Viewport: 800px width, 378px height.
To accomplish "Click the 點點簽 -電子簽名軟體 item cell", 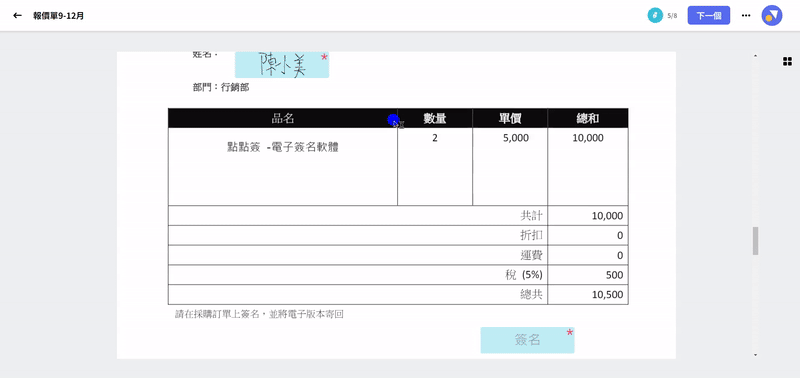I will coord(283,167).
